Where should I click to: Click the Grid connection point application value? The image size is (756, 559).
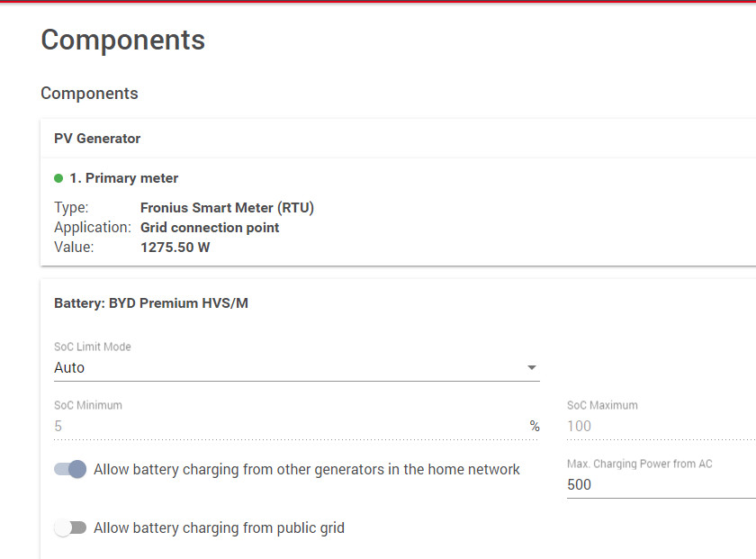pos(210,228)
